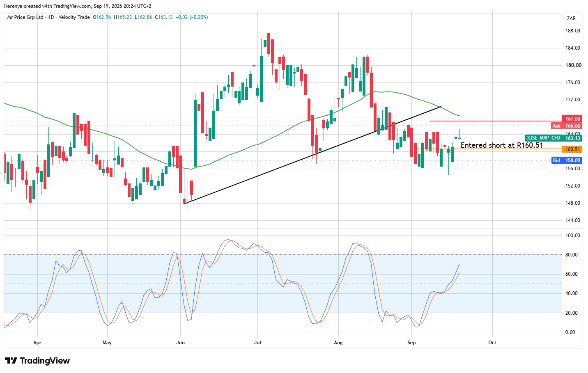The height and width of the screenshot is (373, 588).
Task: Click the red Ask price tag
Action: tap(556, 126)
